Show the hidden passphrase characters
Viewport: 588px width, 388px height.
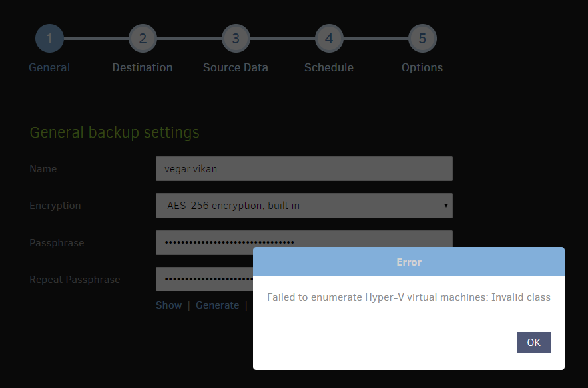tap(168, 305)
